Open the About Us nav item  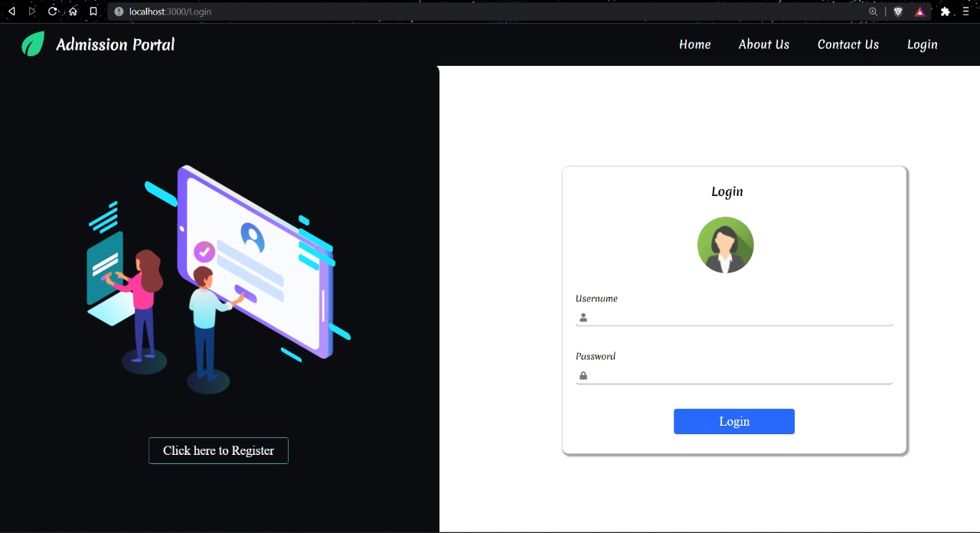pyautogui.click(x=764, y=44)
